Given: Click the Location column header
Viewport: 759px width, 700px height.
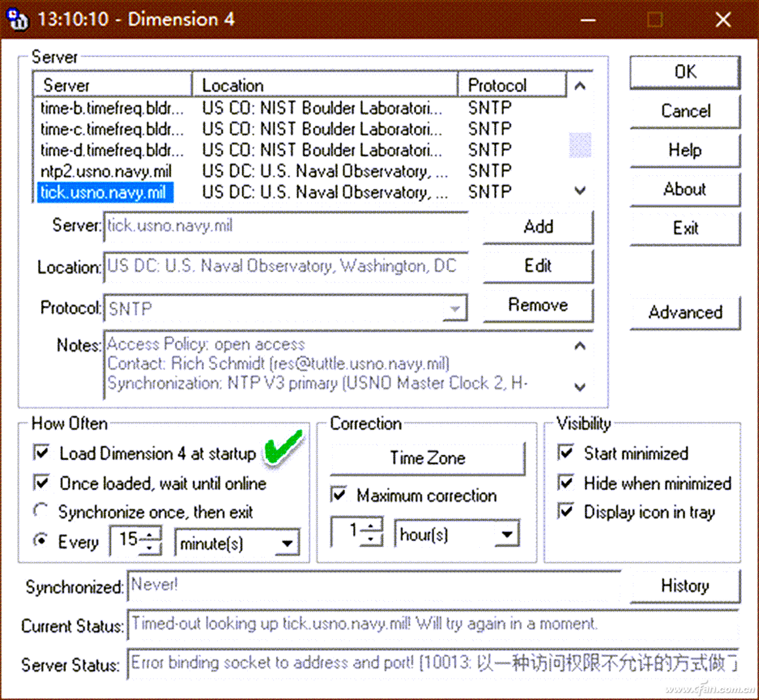Looking at the screenshot, I should pos(325,85).
